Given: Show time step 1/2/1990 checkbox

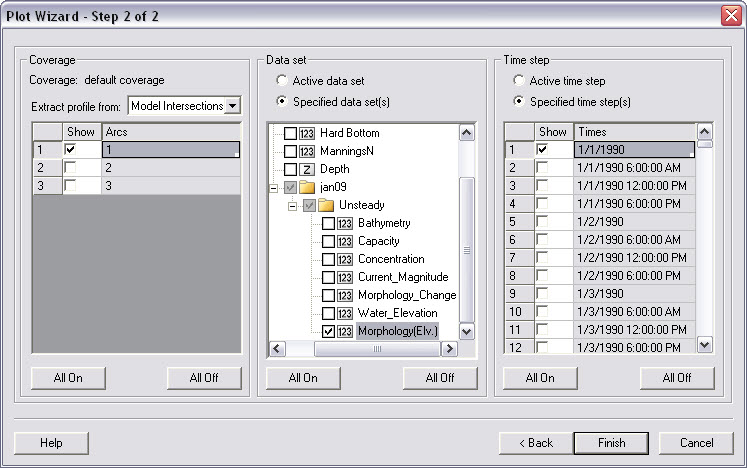Looking at the screenshot, I should tap(542, 222).
